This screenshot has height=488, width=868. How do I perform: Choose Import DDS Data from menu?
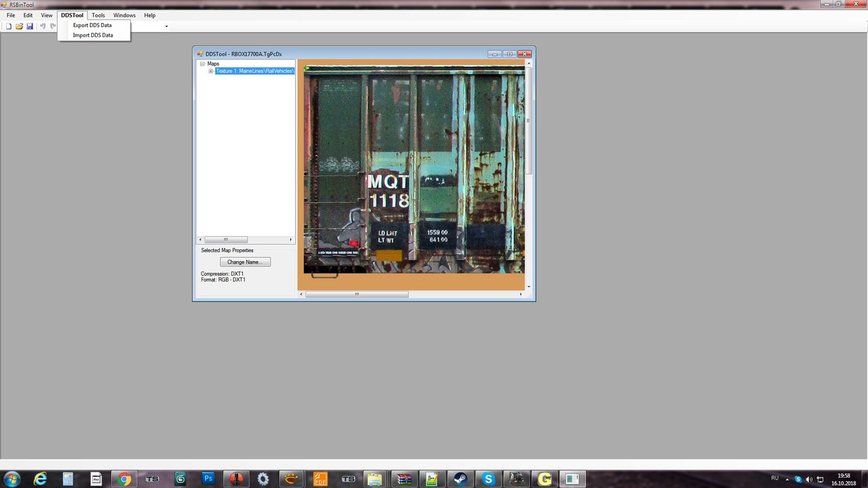(93, 35)
